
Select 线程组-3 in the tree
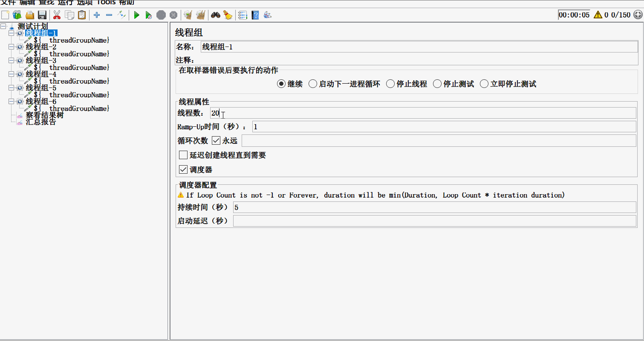pos(41,61)
